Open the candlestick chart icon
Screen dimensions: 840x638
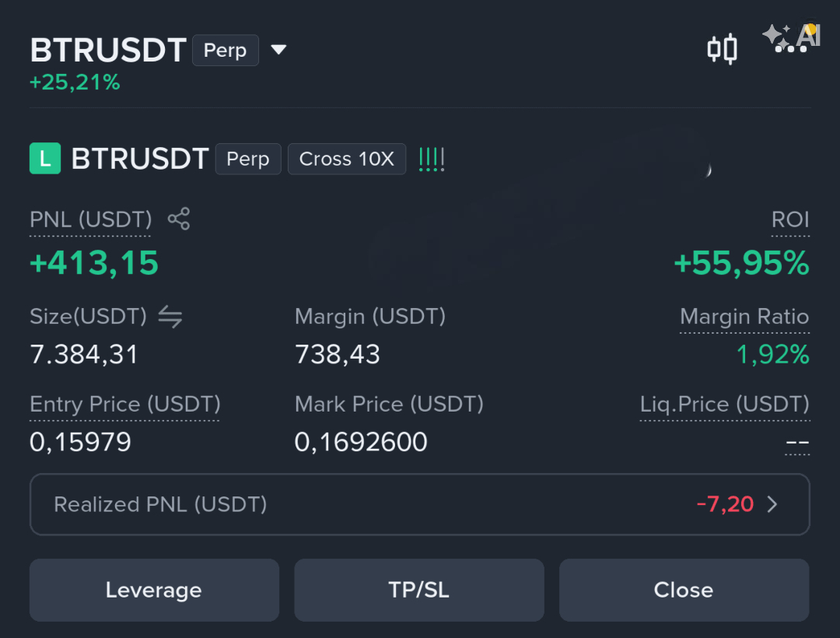722,49
